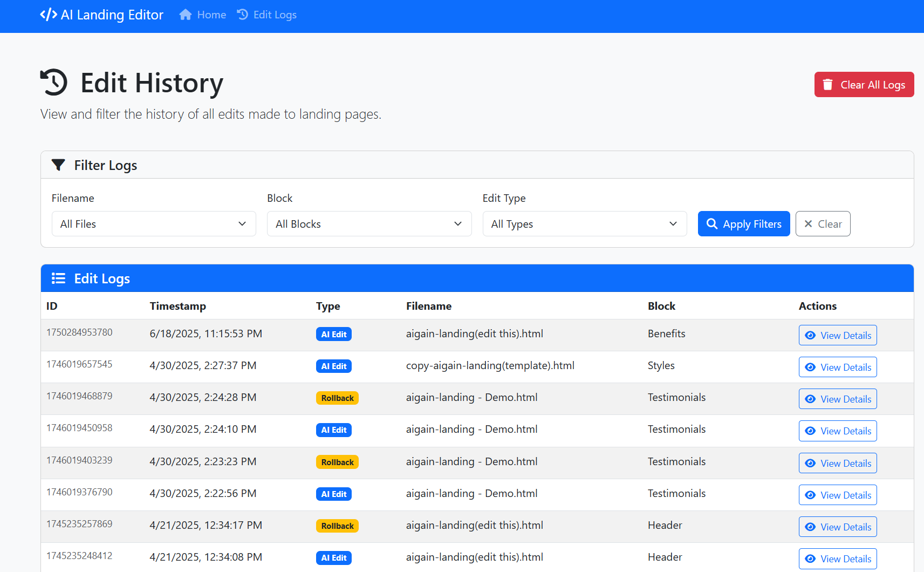924x572 pixels.
Task: Click the house icon beside Home
Action: pyautogui.click(x=186, y=15)
